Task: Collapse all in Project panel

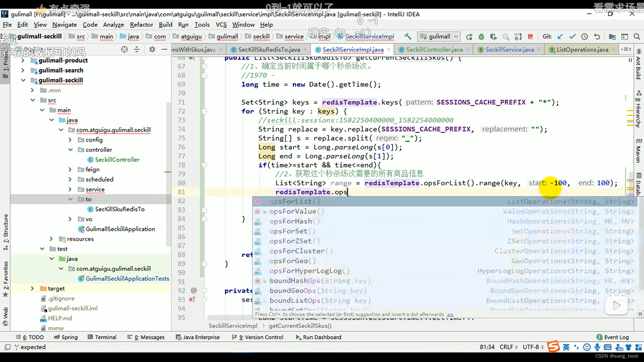Action: pos(137,49)
